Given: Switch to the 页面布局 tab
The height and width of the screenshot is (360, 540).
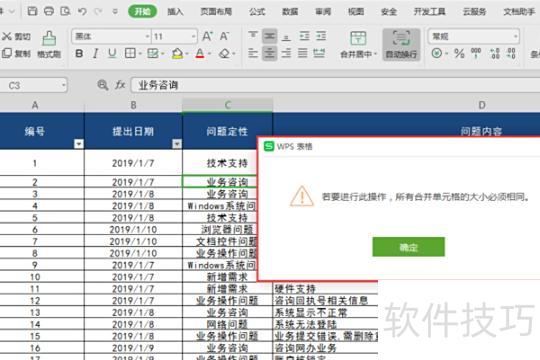Looking at the screenshot, I should pos(216,11).
